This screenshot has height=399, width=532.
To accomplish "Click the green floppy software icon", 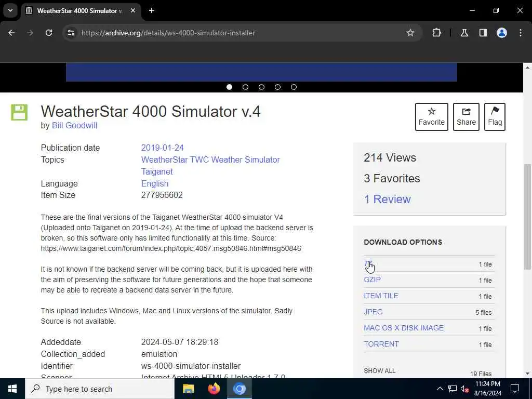I will pyautogui.click(x=19, y=112).
